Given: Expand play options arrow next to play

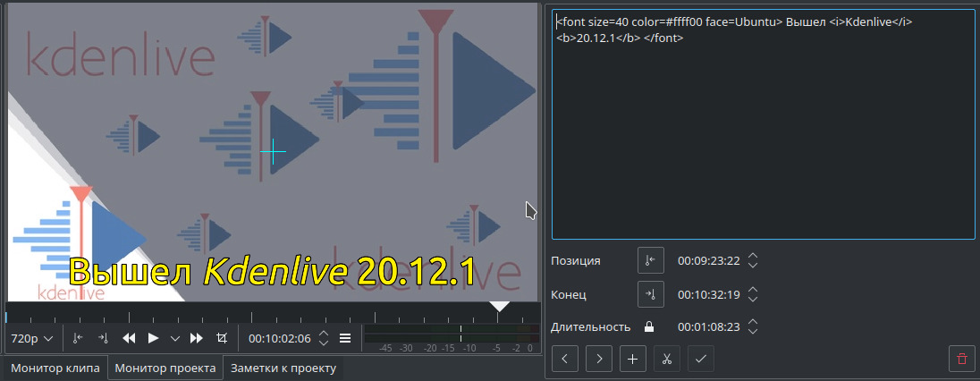Looking at the screenshot, I should [x=175, y=338].
